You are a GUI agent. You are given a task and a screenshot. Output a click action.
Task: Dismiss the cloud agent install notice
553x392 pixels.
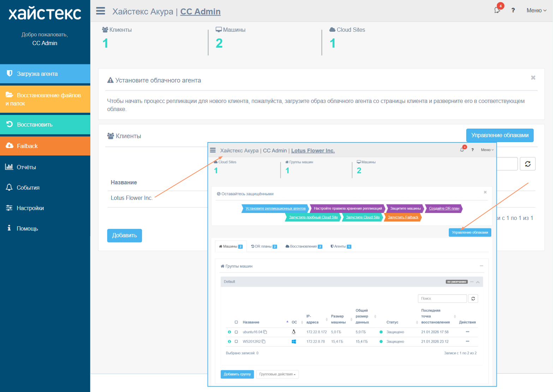(533, 78)
